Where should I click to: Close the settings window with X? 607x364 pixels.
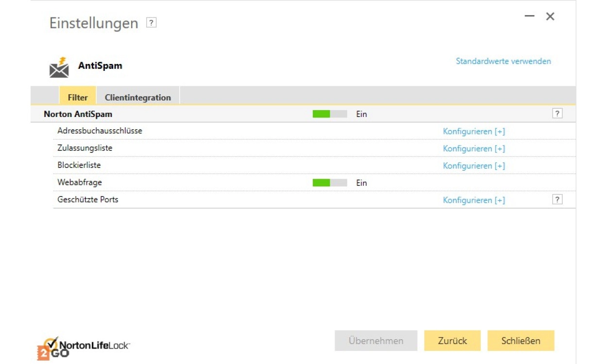coord(550,17)
